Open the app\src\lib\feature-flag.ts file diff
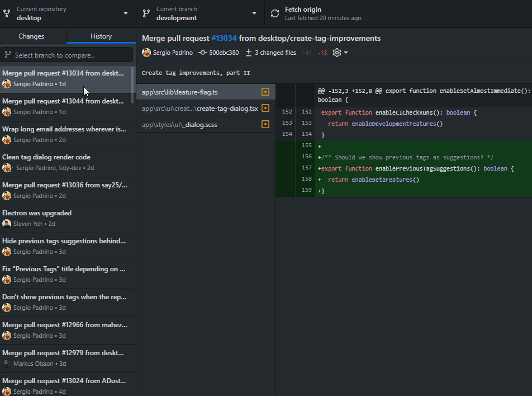 (x=206, y=92)
